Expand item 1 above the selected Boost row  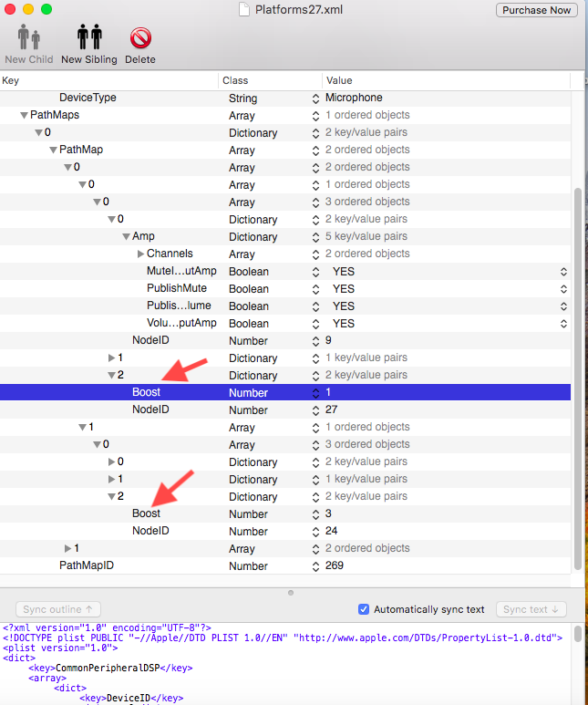point(111,358)
